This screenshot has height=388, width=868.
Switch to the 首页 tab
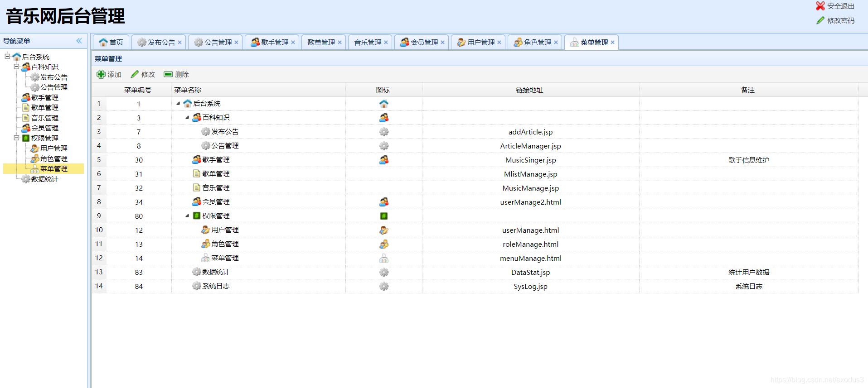point(111,42)
